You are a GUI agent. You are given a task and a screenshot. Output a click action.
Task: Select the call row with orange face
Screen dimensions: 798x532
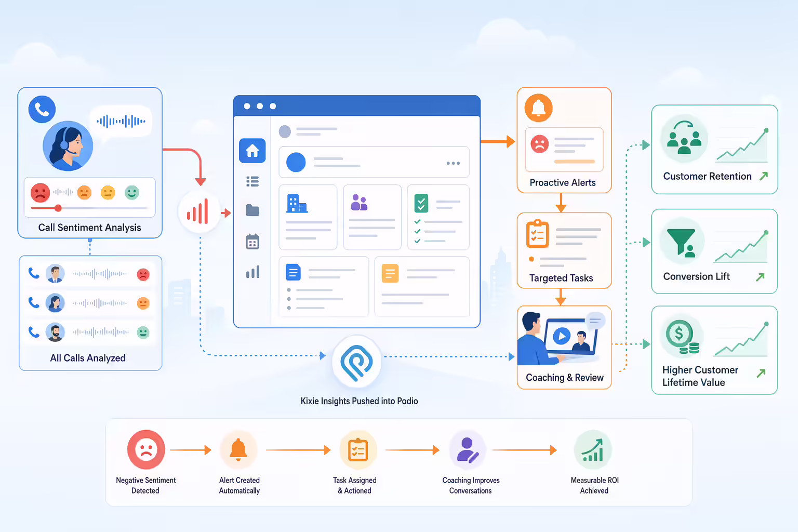89,303
